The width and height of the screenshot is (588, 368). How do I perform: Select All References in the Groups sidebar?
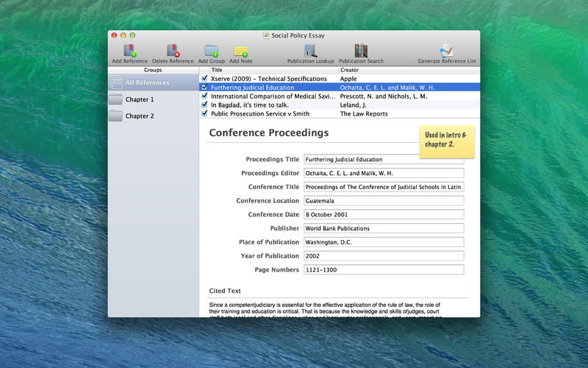(x=146, y=83)
